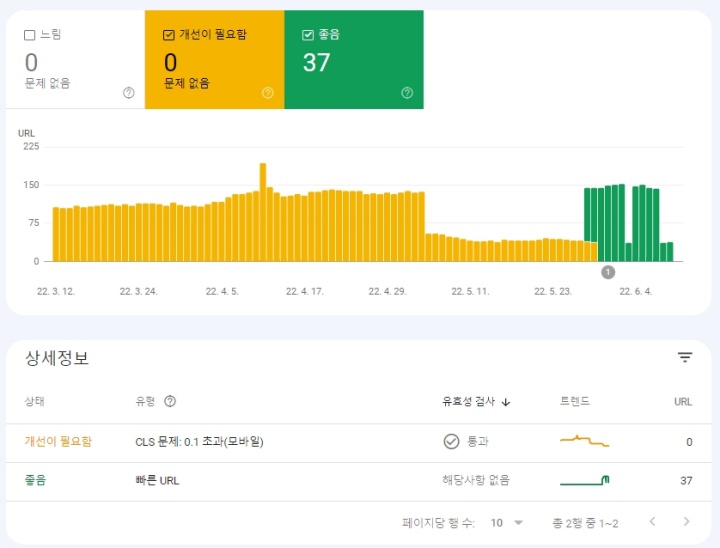Click the 페이지당 행 수 label
720x548 pixels.
[438, 523]
